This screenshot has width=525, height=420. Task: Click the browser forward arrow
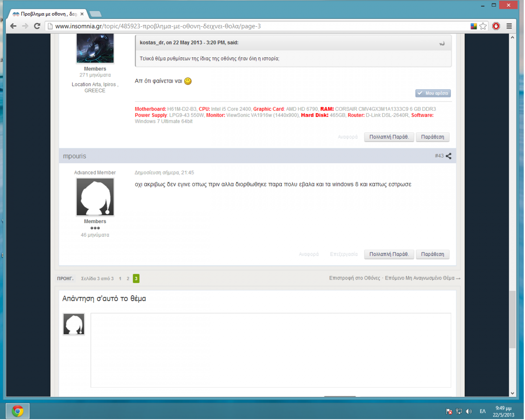point(25,26)
